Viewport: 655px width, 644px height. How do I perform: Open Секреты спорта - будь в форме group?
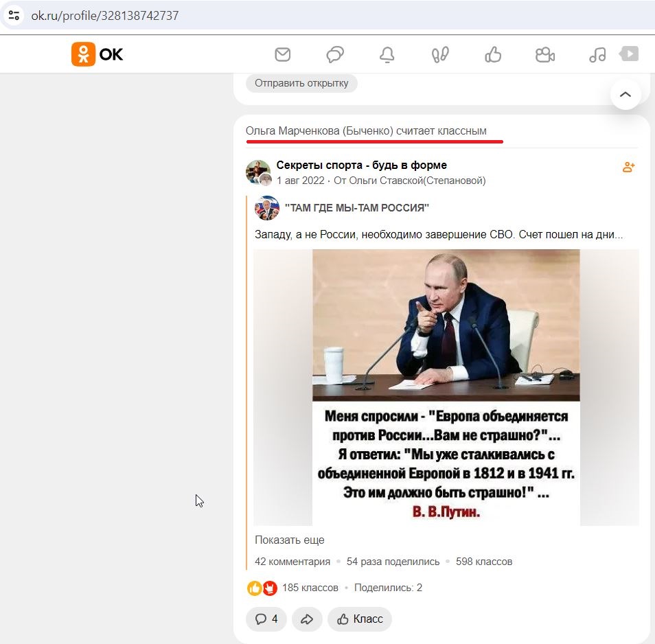pyautogui.click(x=361, y=165)
